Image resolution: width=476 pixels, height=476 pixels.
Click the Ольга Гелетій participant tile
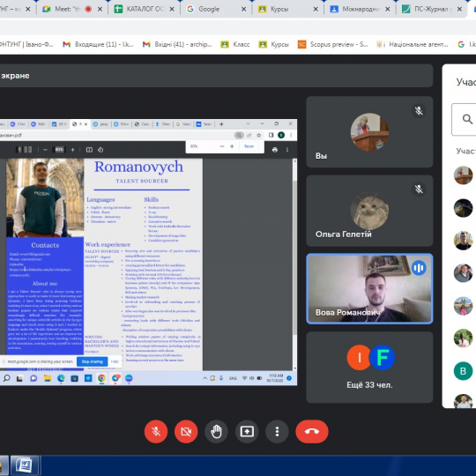[x=369, y=211]
